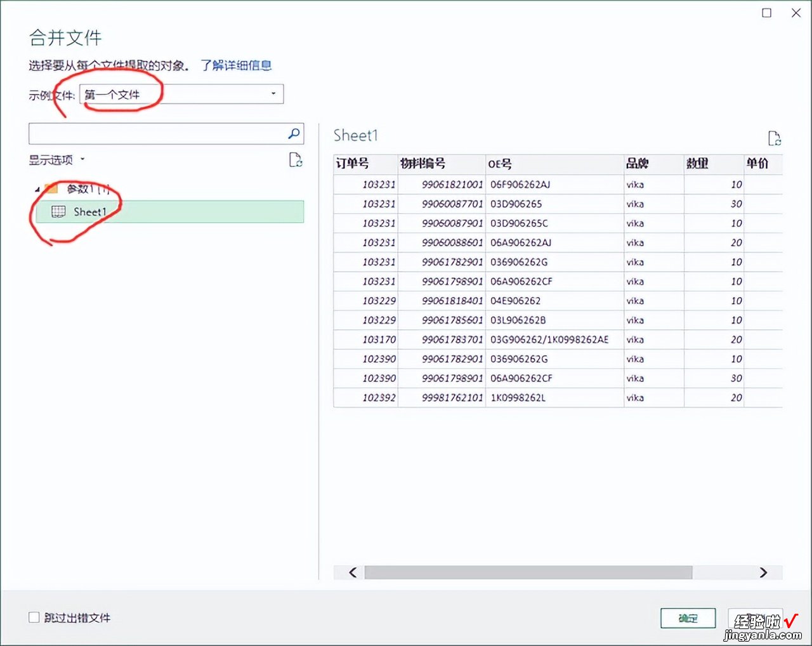Click the Sheet1 table icon in the tree

(58, 211)
